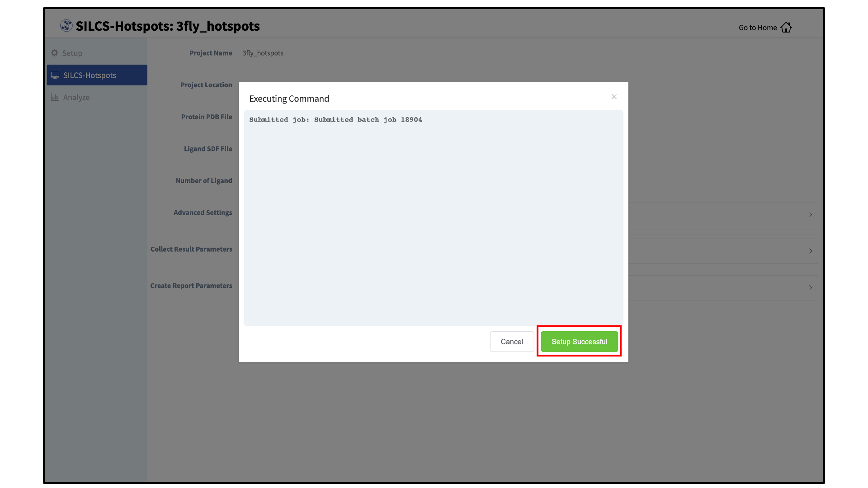Click the SILCS-Hotspots: 3fly_hotspots page title
This screenshot has width=868, height=488.
[x=168, y=26]
